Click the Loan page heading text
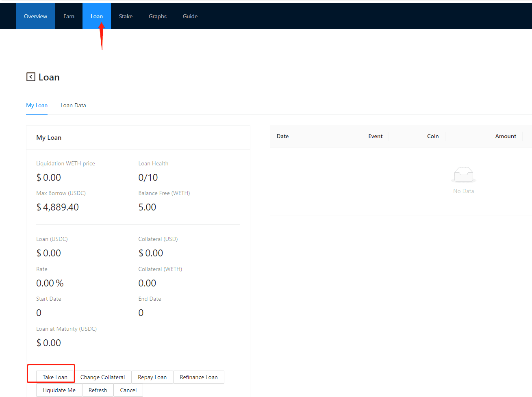Screen dimensions: 532x397 49,77
